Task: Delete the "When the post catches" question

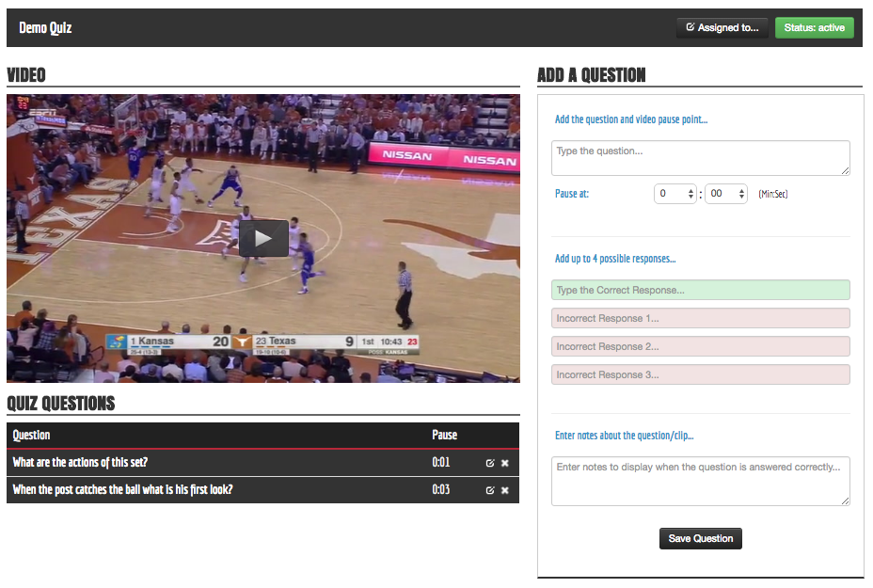Action: (505, 490)
